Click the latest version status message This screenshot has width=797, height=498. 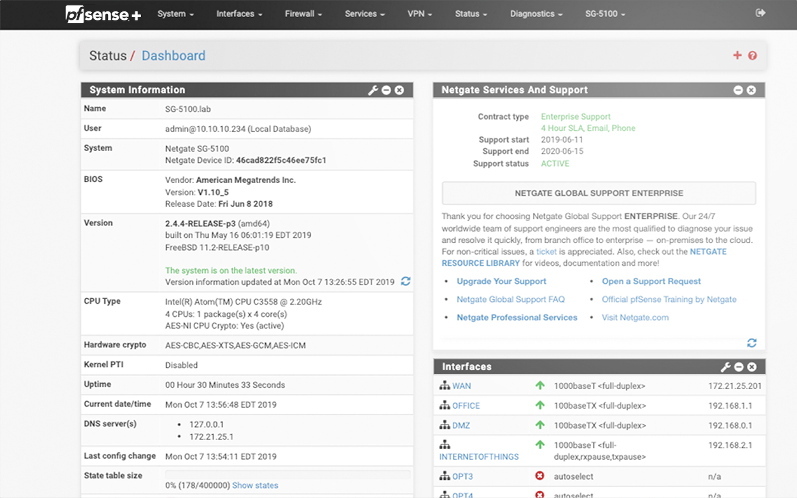(231, 270)
